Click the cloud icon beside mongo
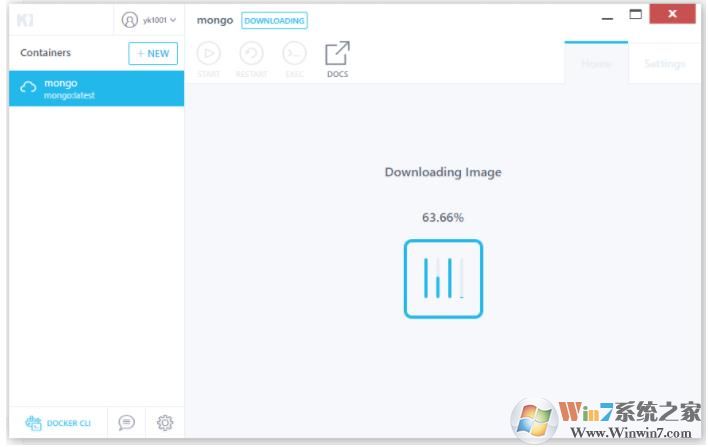708x447 pixels. coord(28,87)
